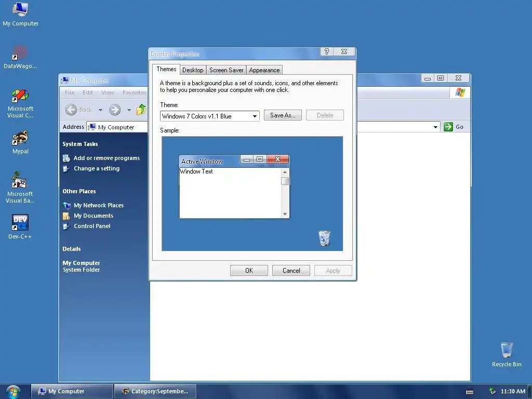The image size is (532, 399).
Task: Click the keyboard icon in system tray
Action: click(x=470, y=392)
